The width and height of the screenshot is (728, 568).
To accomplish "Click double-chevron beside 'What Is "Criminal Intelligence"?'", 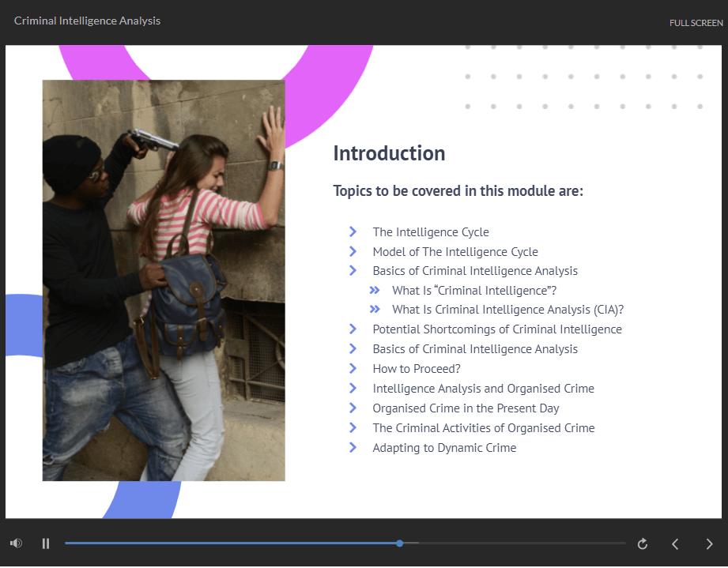I will [x=375, y=291].
